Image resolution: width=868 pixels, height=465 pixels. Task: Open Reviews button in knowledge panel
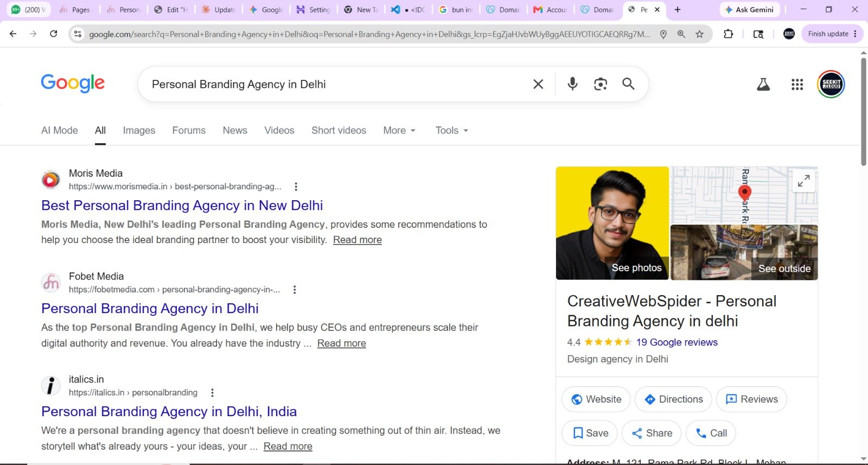pyautogui.click(x=751, y=399)
